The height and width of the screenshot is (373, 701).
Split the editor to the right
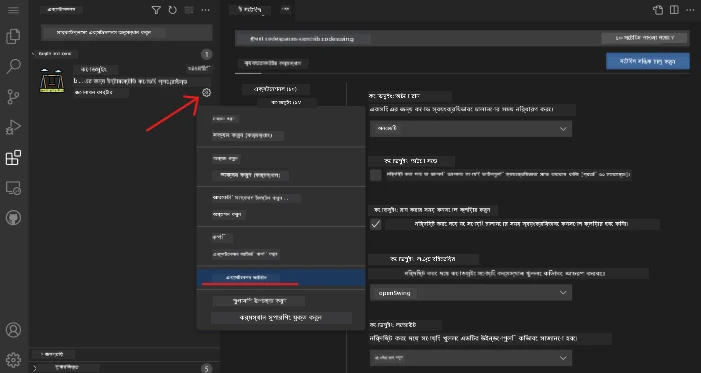point(674,10)
